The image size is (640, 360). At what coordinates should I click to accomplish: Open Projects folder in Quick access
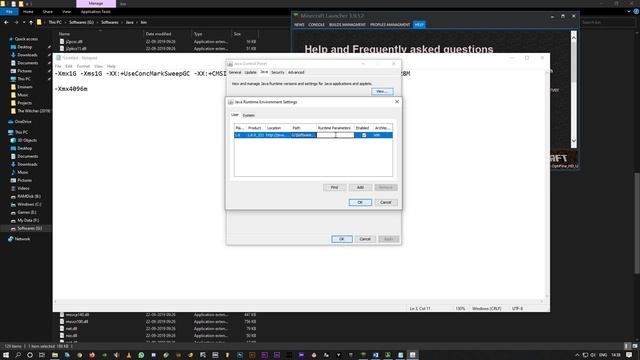pos(24,103)
